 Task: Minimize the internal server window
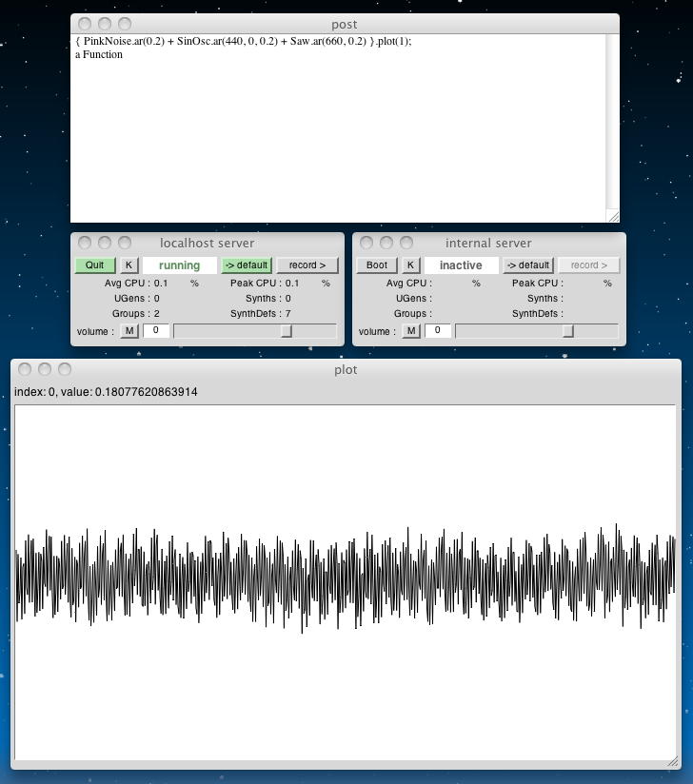386,243
